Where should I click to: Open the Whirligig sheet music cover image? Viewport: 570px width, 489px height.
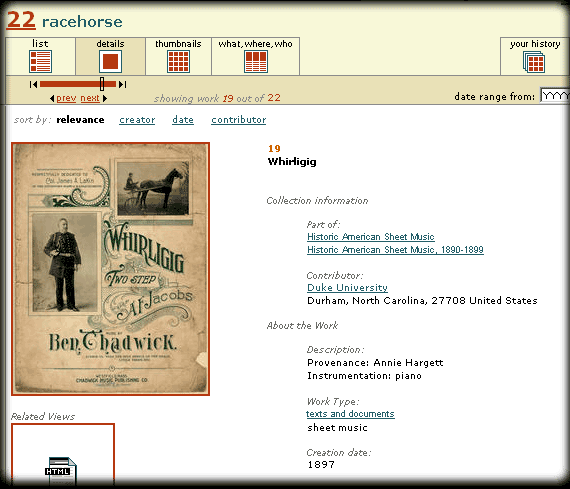[x=111, y=269]
